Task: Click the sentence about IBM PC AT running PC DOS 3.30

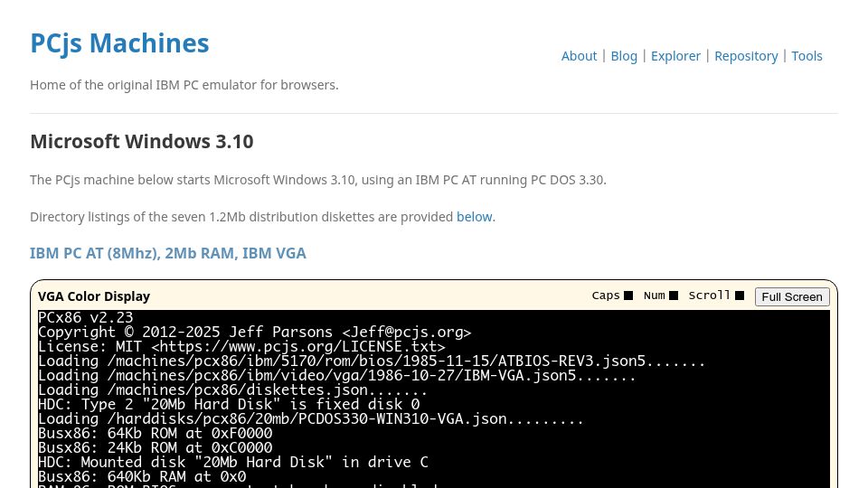Action: point(318,181)
